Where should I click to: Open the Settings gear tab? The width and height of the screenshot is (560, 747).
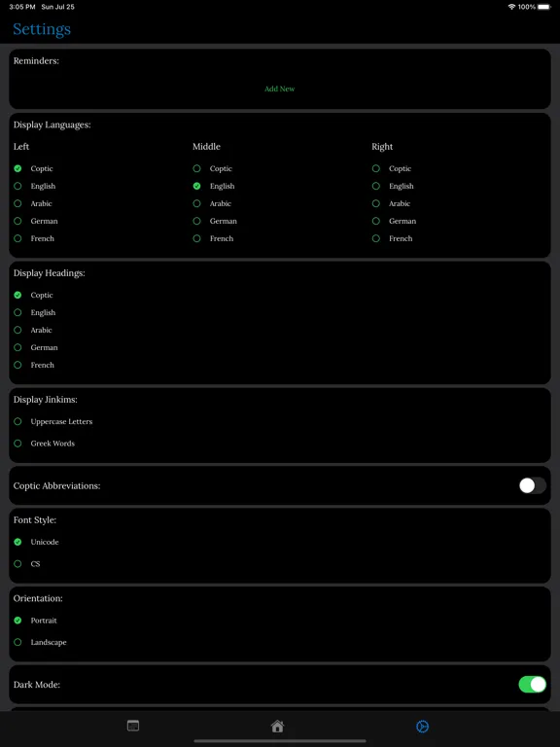point(422,726)
